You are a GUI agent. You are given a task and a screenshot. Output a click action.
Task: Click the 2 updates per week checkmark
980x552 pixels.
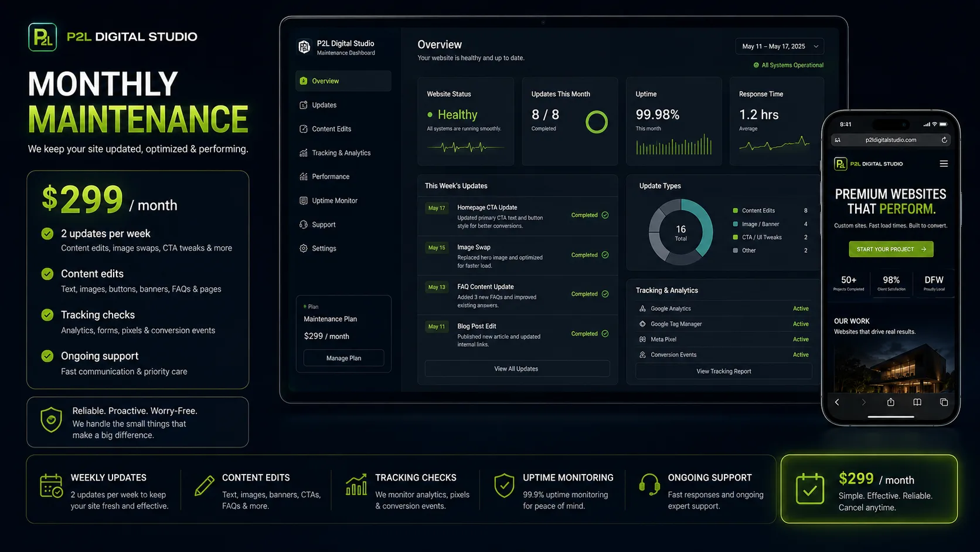[47, 233]
